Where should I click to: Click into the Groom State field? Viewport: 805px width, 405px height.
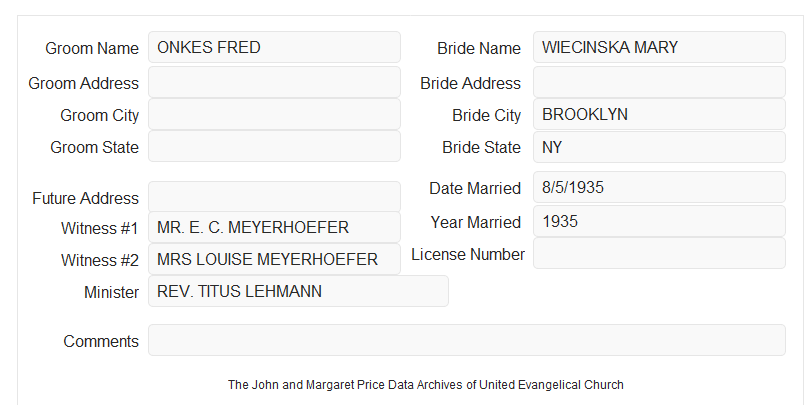(274, 146)
